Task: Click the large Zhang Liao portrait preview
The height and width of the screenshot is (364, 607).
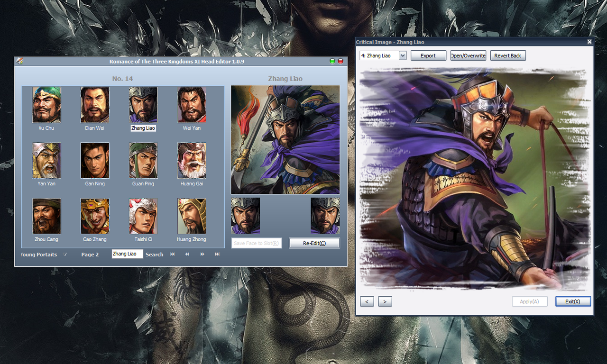Action: pos(285,140)
